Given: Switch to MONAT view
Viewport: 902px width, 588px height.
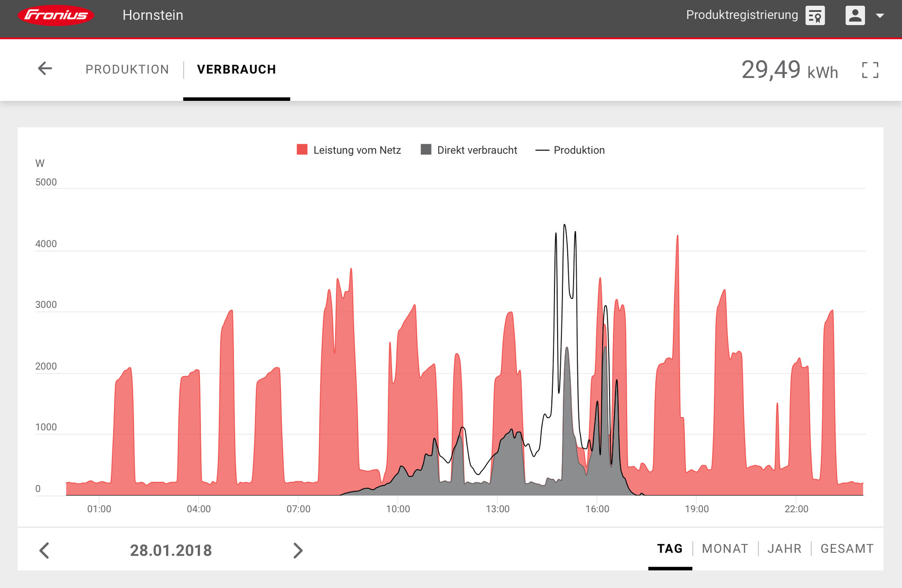Looking at the screenshot, I should 725,549.
